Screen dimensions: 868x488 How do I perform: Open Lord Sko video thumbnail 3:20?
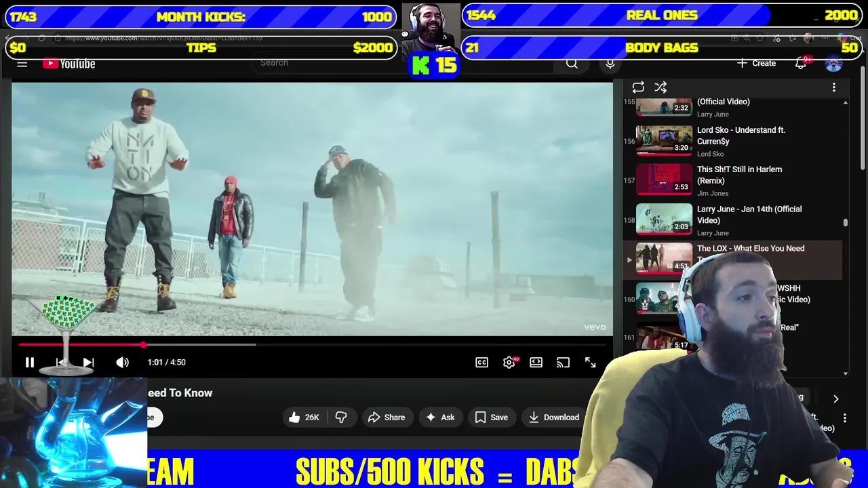pyautogui.click(x=664, y=141)
